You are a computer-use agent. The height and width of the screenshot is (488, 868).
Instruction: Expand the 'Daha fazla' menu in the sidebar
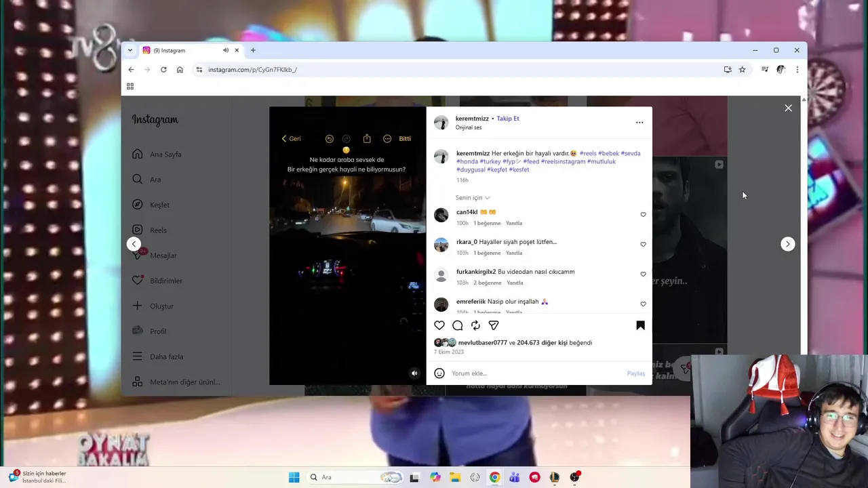click(x=158, y=357)
